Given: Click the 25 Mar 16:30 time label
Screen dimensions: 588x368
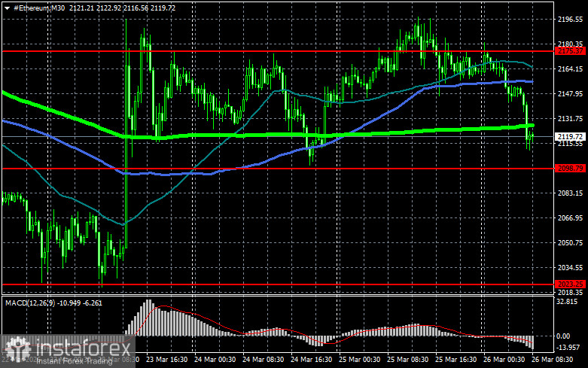Looking at the screenshot, I should tap(456, 360).
